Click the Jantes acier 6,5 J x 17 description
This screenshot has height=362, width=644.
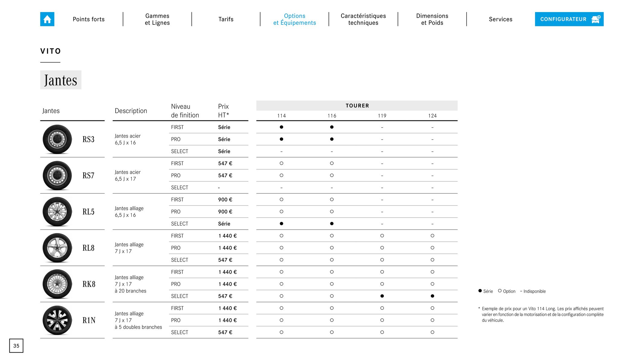pyautogui.click(x=128, y=176)
